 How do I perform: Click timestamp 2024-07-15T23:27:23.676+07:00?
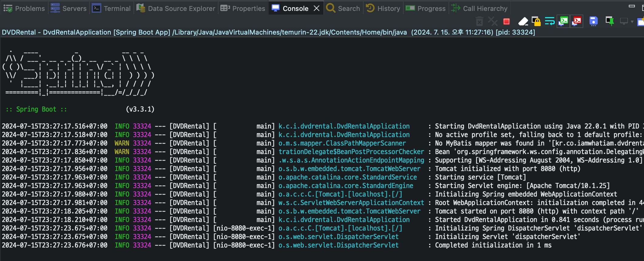coord(55,245)
